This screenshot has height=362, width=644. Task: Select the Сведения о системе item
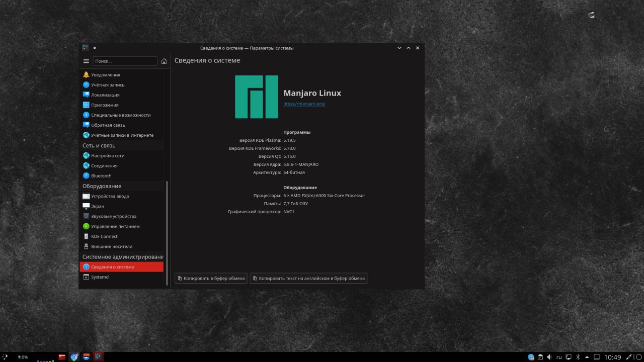point(122,267)
